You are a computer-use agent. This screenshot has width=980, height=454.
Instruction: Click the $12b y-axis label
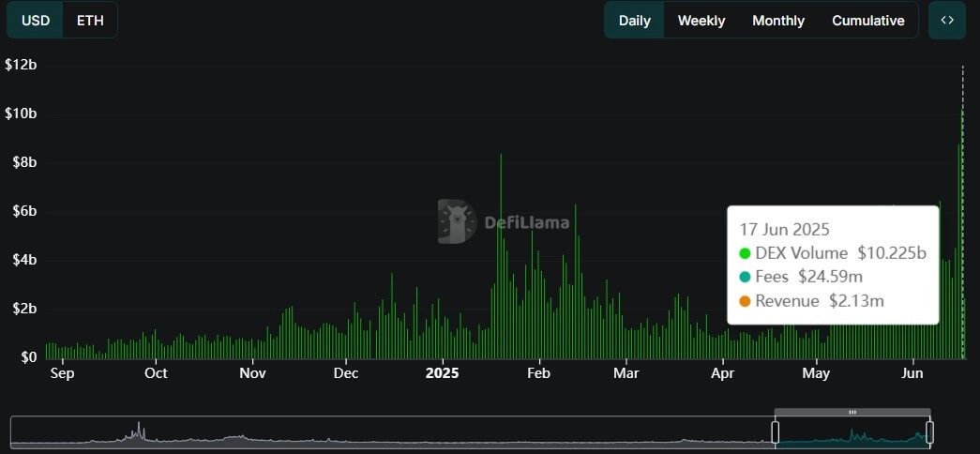(x=20, y=65)
